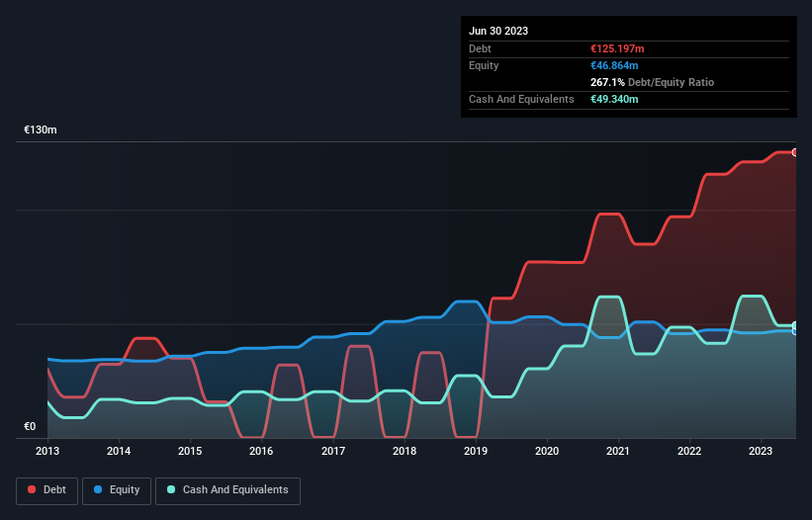The height and width of the screenshot is (520, 812).
Task: Click the Jun 30 2023 tooltip date
Action: point(498,31)
